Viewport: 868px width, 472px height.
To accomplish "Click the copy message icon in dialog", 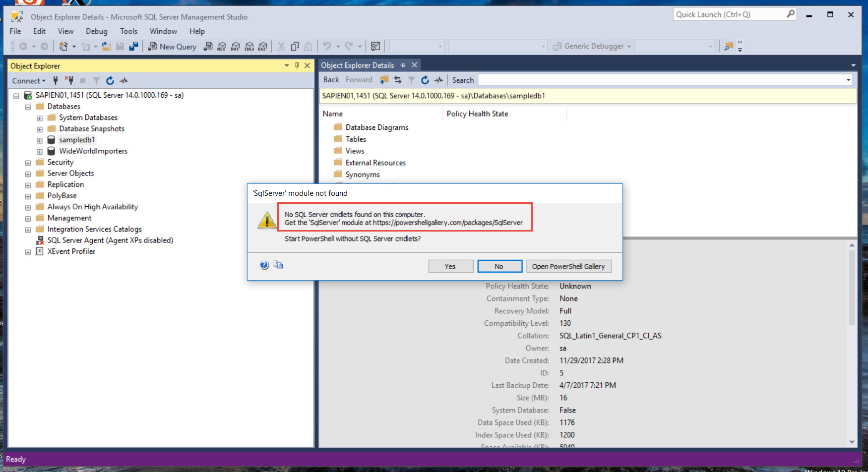I will [278, 265].
